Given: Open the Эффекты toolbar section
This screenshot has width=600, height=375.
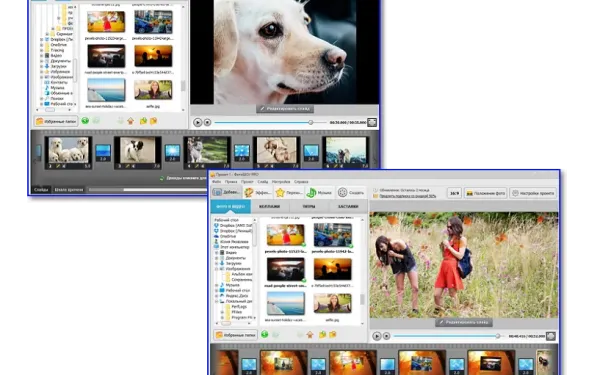Looking at the screenshot, I should pos(258,192).
